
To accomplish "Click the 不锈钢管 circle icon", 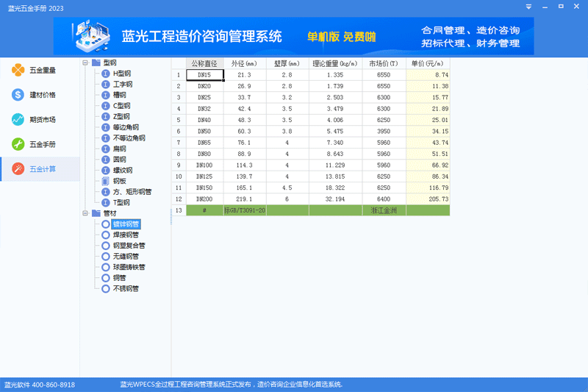I will point(106,289).
